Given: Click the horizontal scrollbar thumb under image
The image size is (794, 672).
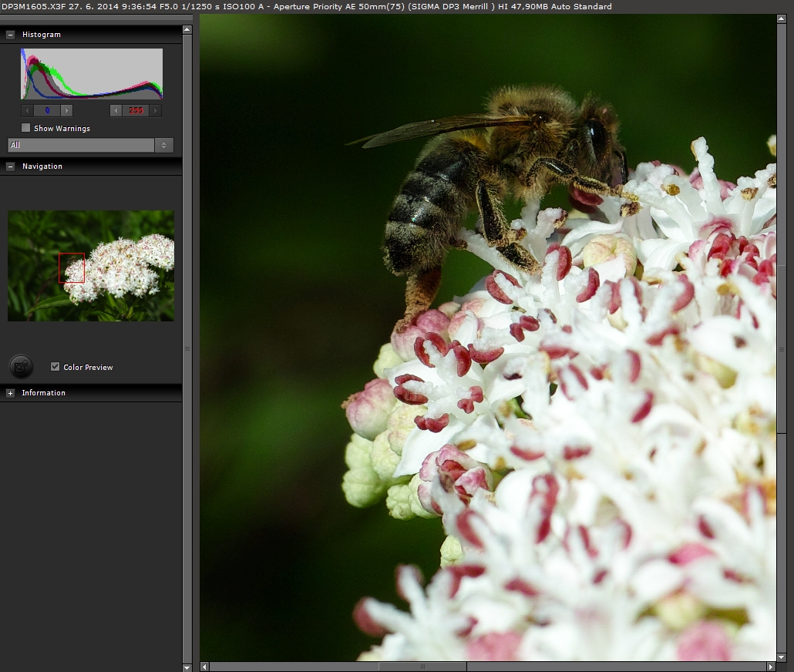Looking at the screenshot, I should click(422, 666).
